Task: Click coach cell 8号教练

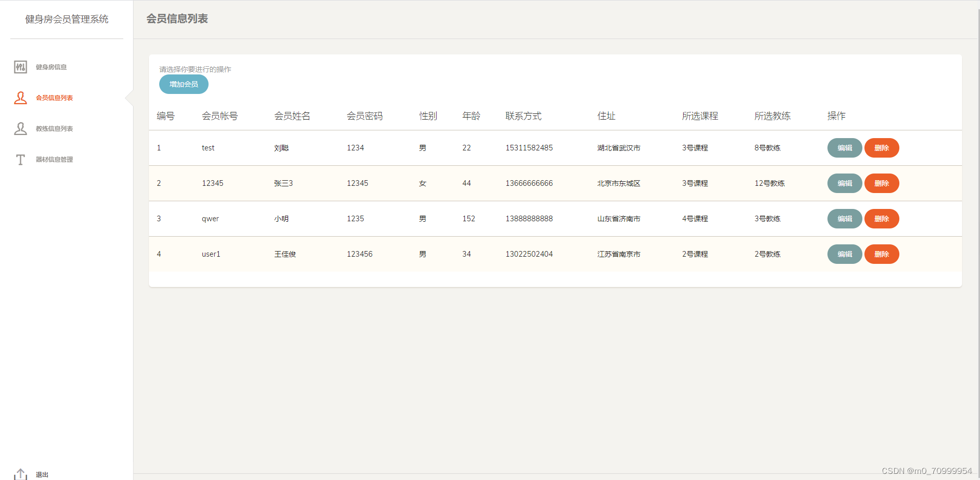Action: [x=767, y=148]
